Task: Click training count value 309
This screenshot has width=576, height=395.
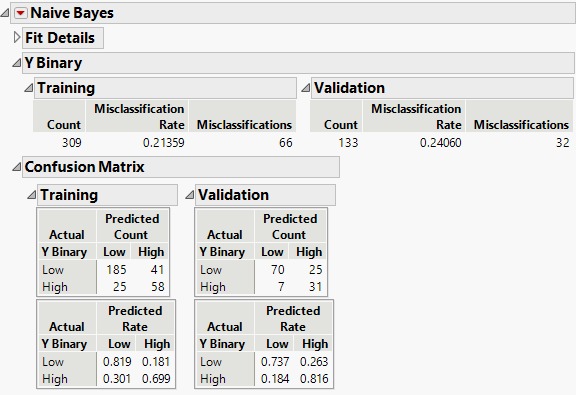Action: click(72, 143)
